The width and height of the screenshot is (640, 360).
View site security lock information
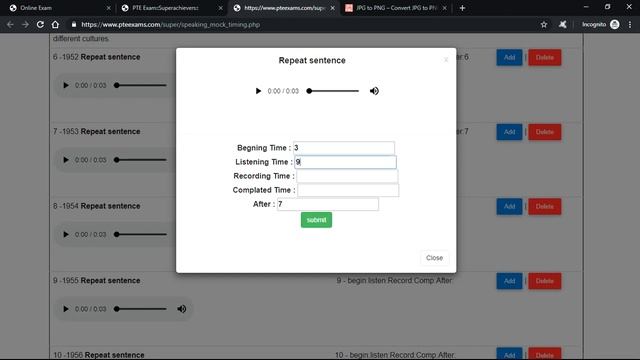tap(74, 24)
